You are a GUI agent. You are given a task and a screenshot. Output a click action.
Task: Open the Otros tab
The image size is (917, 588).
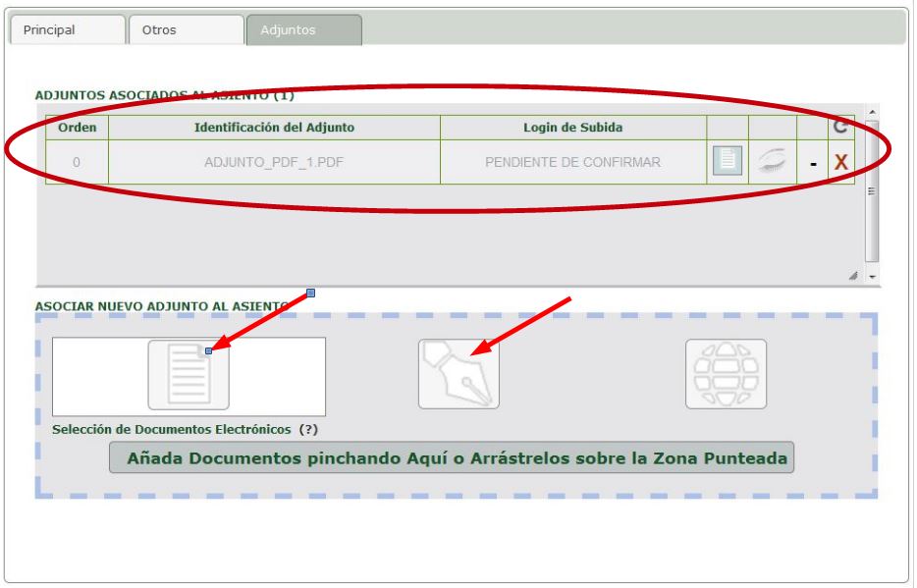187,29
